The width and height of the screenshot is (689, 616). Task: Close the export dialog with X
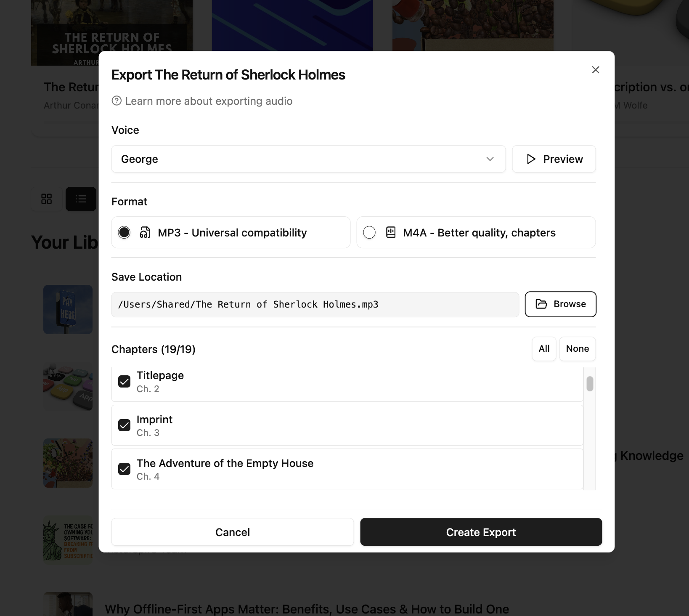pos(596,70)
